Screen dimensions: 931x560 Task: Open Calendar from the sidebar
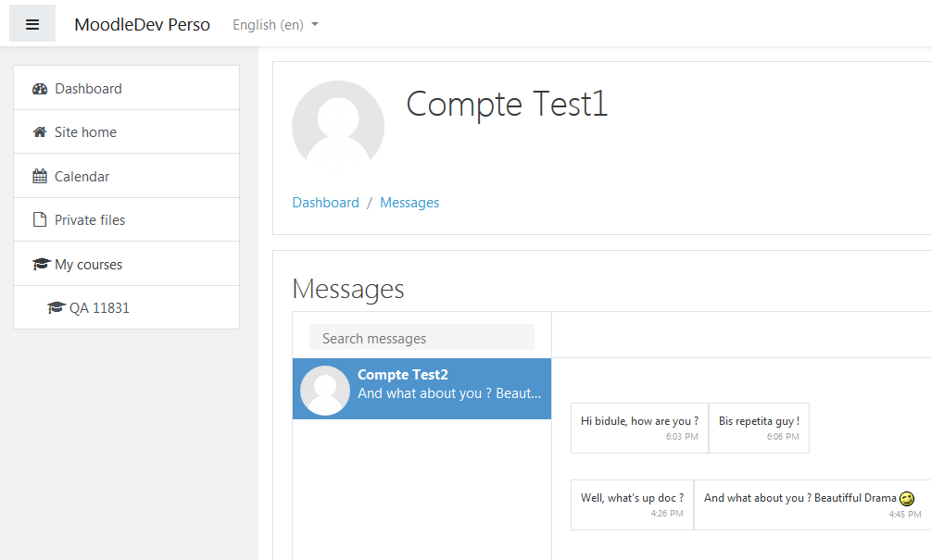coord(127,176)
